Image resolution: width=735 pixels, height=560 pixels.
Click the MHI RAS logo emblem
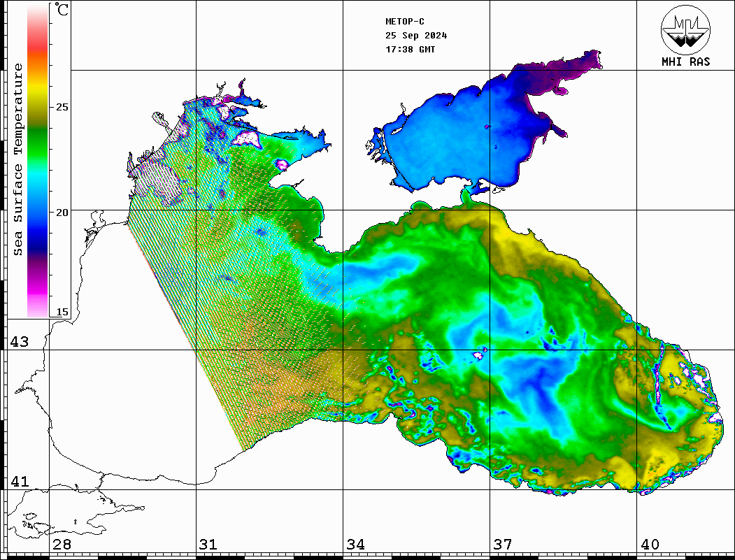point(685,29)
